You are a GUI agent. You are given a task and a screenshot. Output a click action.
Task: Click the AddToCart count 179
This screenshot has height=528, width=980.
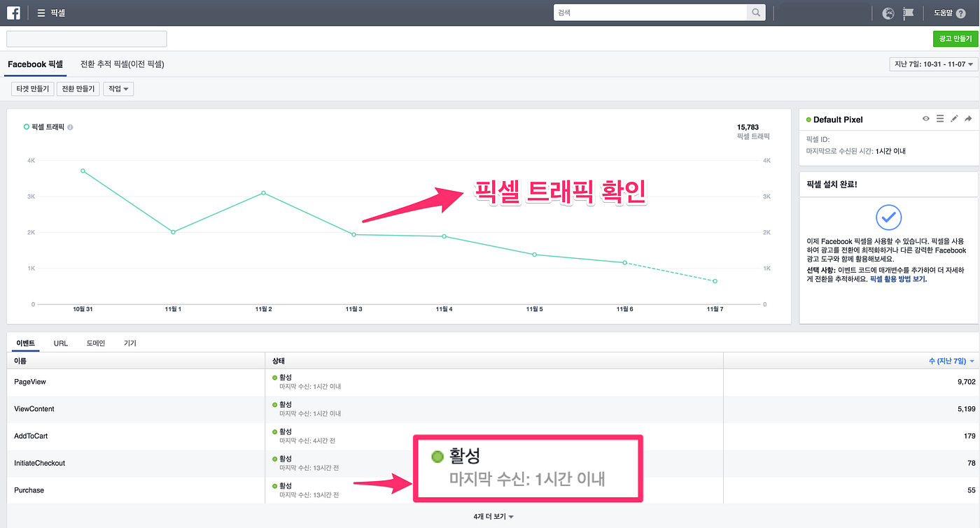(969, 436)
